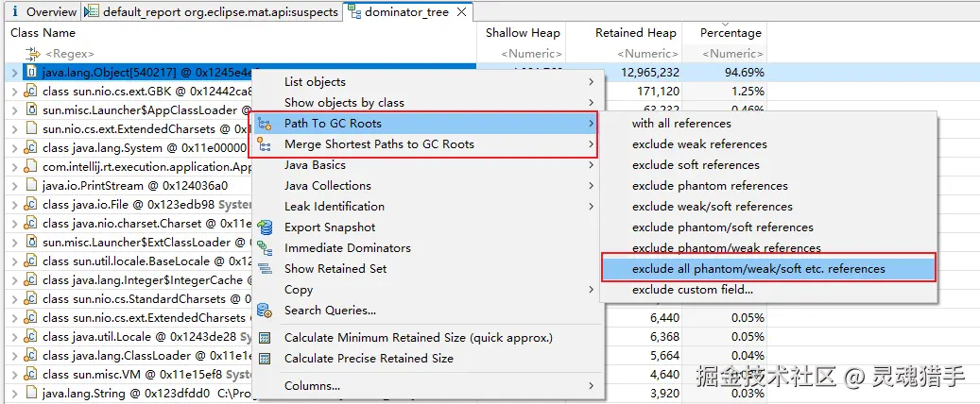Click the 12,965,232 retained heap value
This screenshot has height=404, width=980.
point(650,73)
